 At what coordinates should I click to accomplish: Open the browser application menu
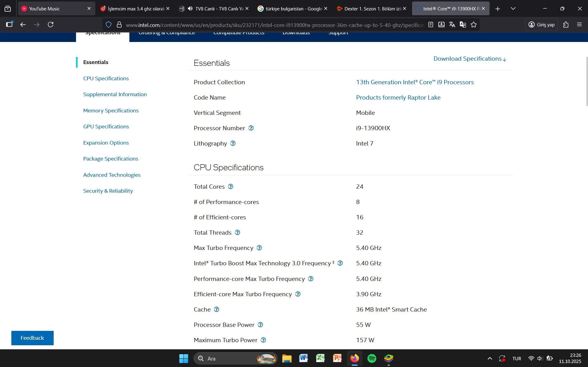(579, 25)
